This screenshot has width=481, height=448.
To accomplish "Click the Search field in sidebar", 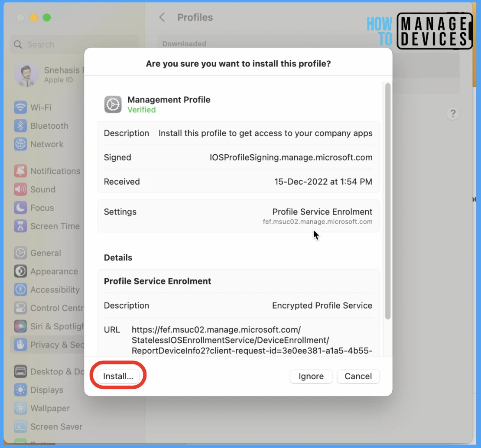I will [x=74, y=45].
